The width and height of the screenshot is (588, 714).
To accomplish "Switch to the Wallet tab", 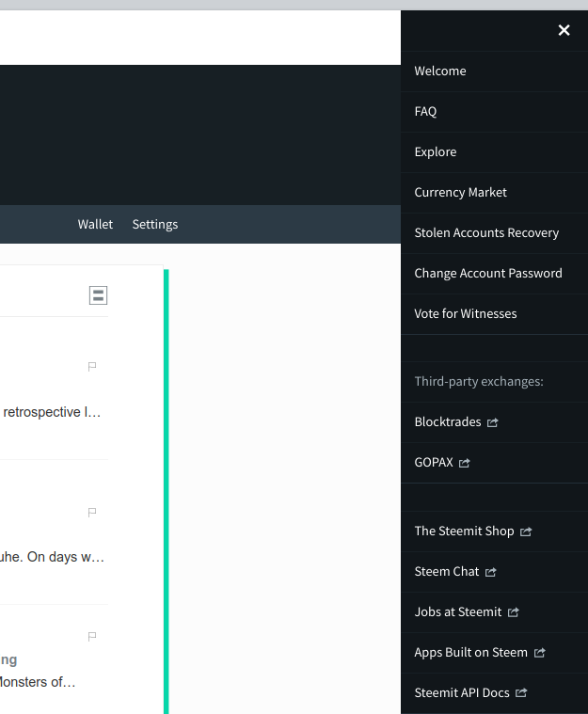I will (95, 225).
